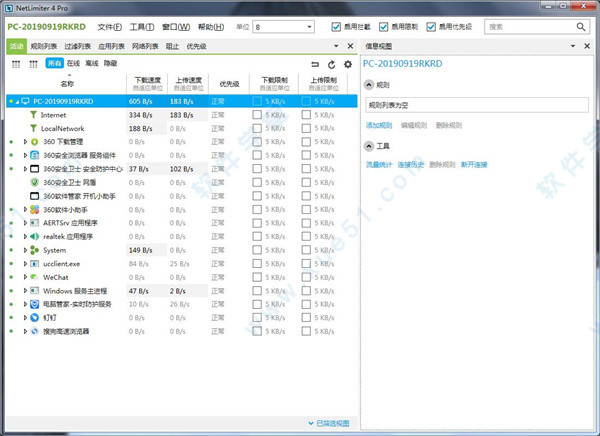The image size is (600, 436).
Task: Click the ucclient.exe icon
Action: click(34, 264)
